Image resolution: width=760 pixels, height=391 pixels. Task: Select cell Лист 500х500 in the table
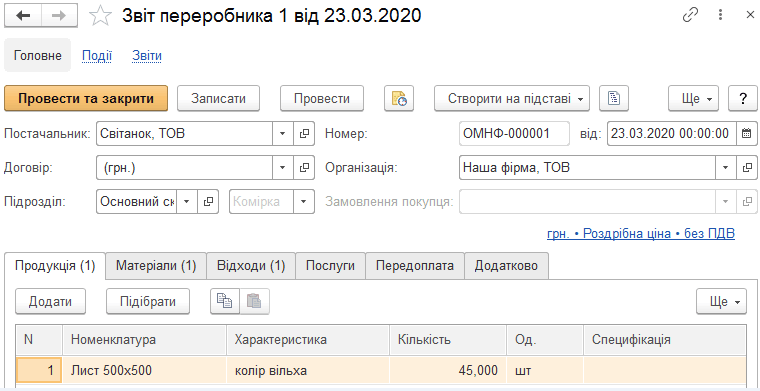point(144,371)
